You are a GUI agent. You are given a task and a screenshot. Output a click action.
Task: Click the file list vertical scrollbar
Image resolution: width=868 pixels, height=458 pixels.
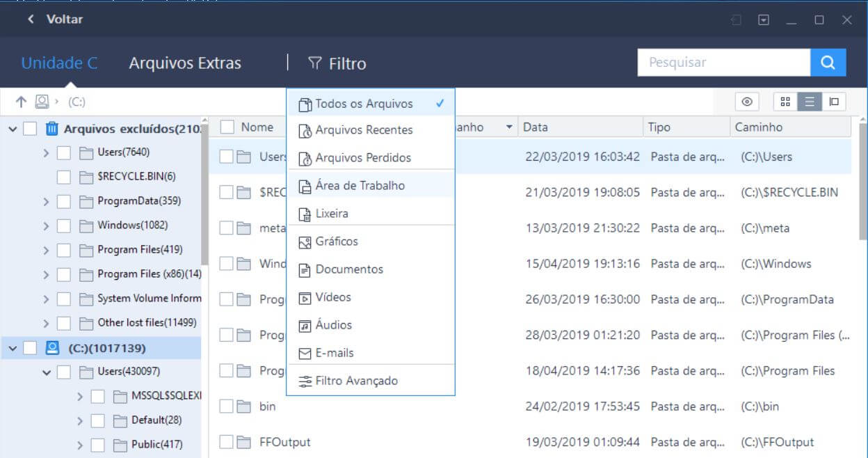[862, 209]
